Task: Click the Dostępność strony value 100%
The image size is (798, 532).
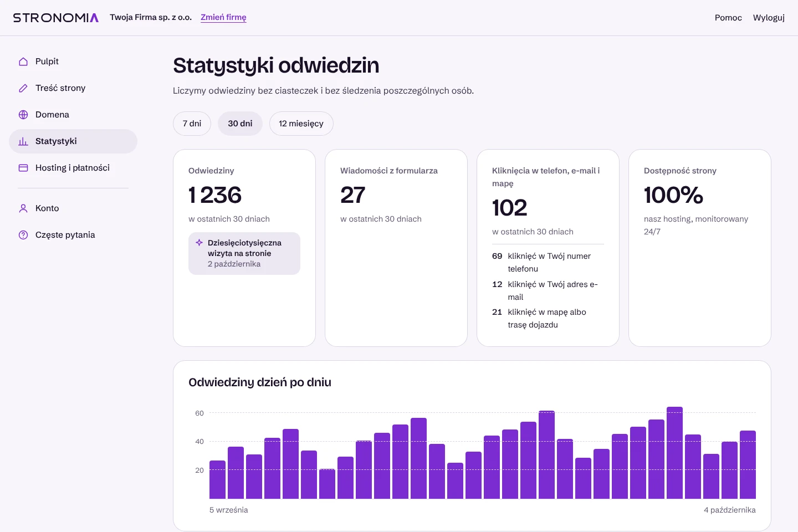Action: tap(673, 195)
